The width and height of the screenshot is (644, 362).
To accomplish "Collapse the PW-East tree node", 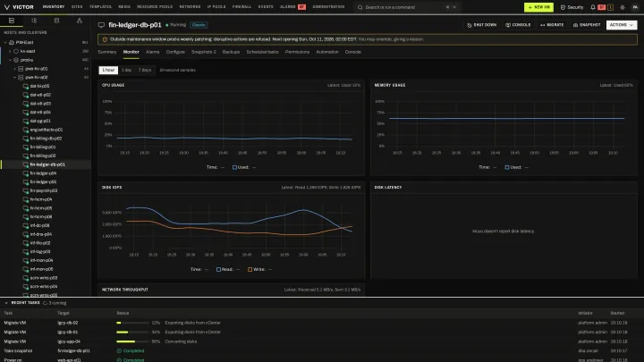I will click(5, 42).
